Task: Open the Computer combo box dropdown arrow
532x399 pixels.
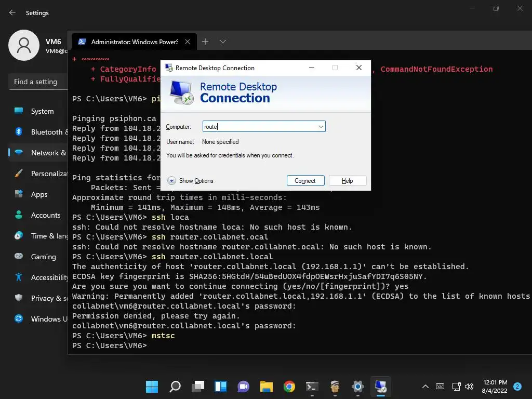Action: point(321,127)
